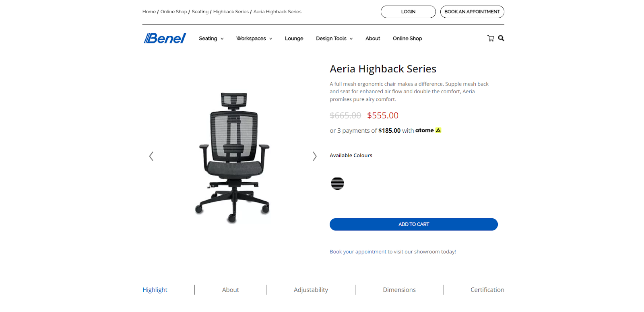Click the LOGIN button
644x312 pixels.
pyautogui.click(x=408, y=12)
